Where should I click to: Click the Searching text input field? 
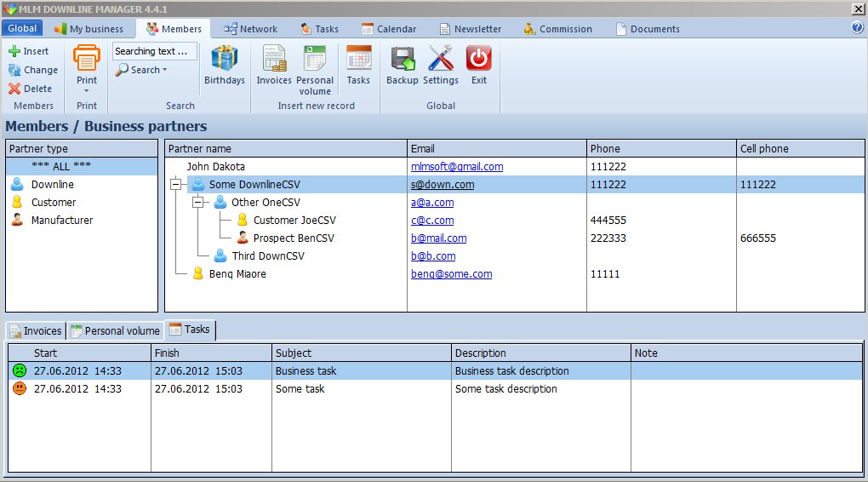click(x=154, y=51)
